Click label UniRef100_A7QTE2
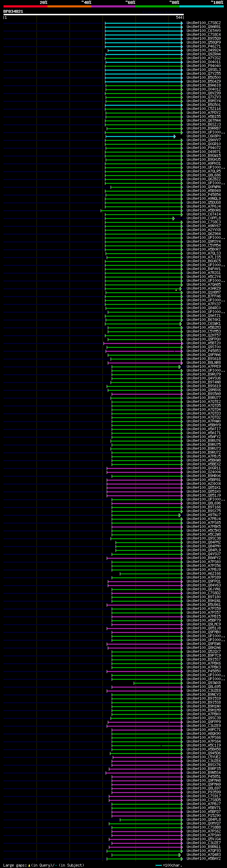Image resolution: width=227 pixels, height=868 pixels. pos(204,402)
